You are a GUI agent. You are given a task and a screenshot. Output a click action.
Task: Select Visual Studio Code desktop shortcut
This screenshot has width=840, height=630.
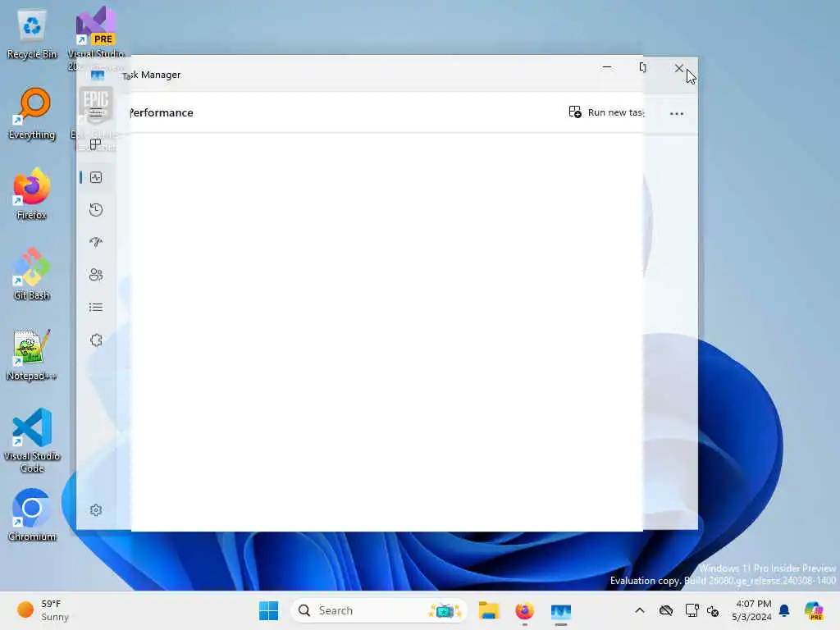(32, 441)
